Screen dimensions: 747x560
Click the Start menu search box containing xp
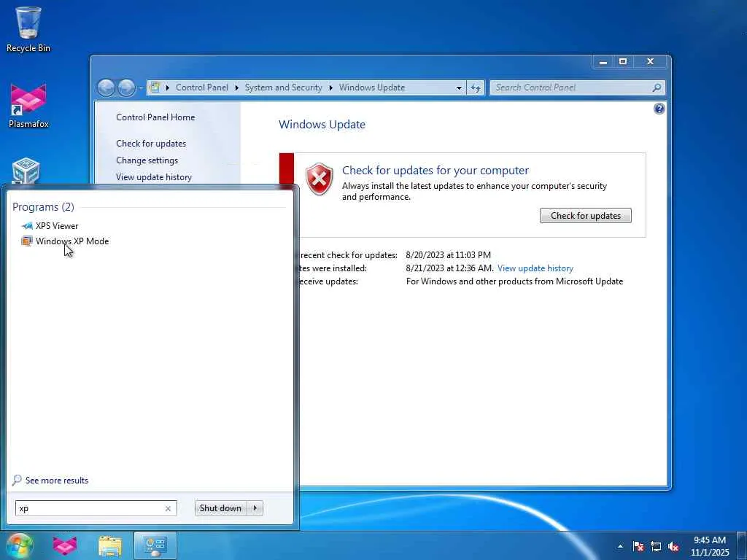96,508
